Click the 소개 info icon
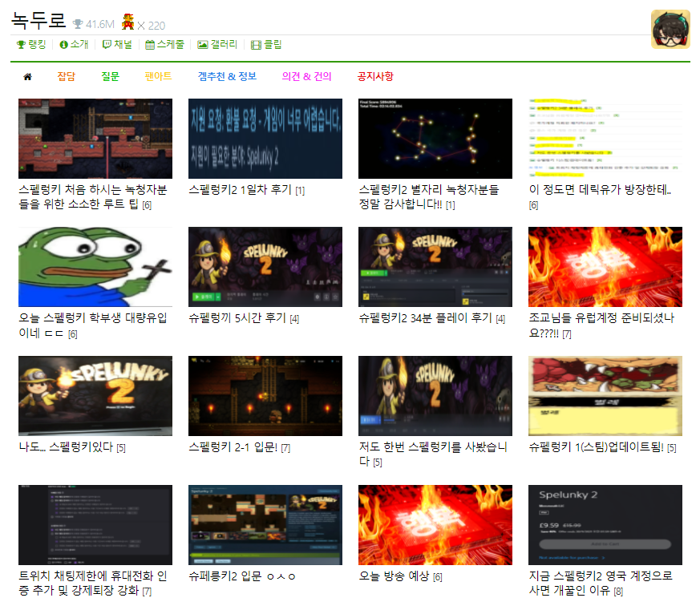Image resolution: width=700 pixels, height=606 pixels. click(x=64, y=45)
